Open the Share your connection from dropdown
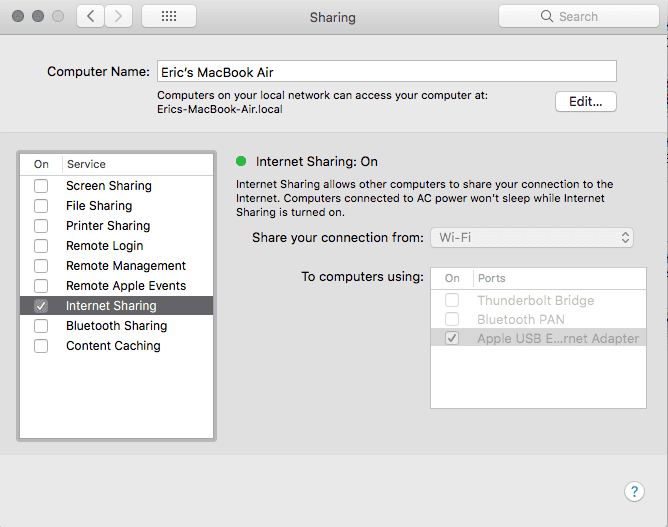The height and width of the screenshot is (527, 668). click(x=532, y=237)
